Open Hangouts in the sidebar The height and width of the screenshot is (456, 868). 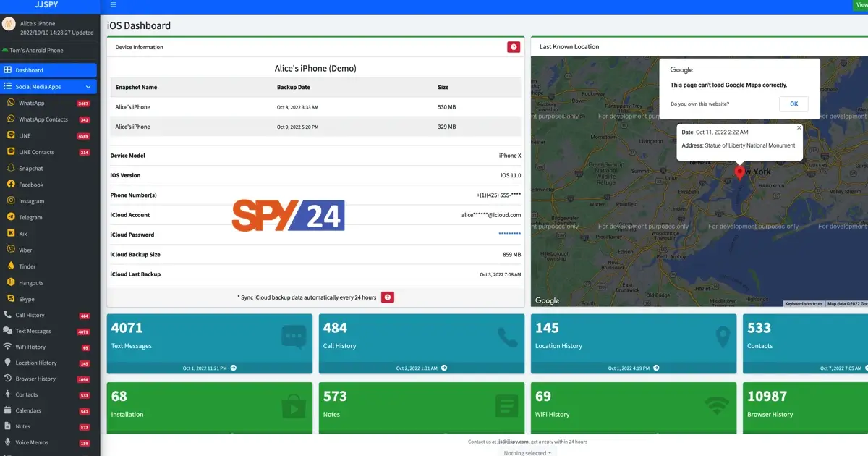click(x=49, y=283)
